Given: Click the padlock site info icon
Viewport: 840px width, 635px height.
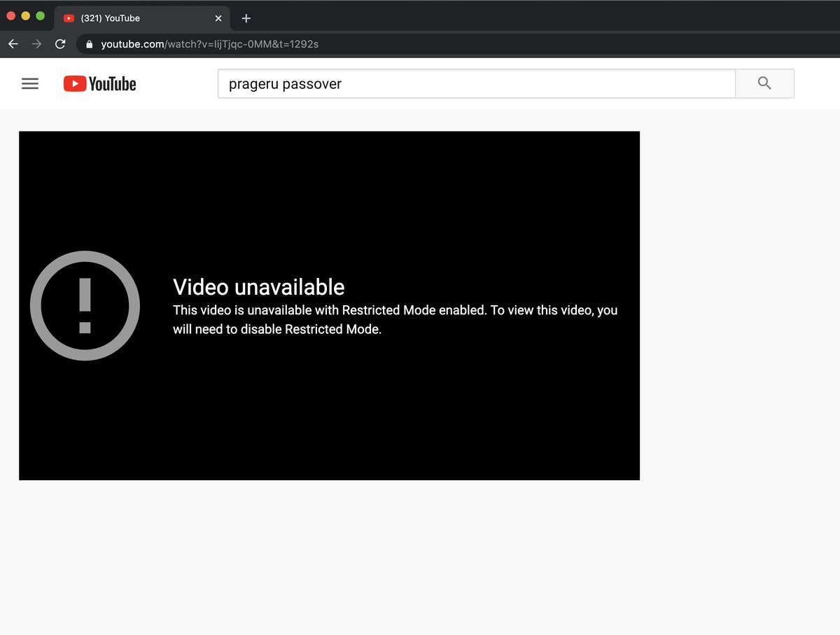Looking at the screenshot, I should [89, 44].
